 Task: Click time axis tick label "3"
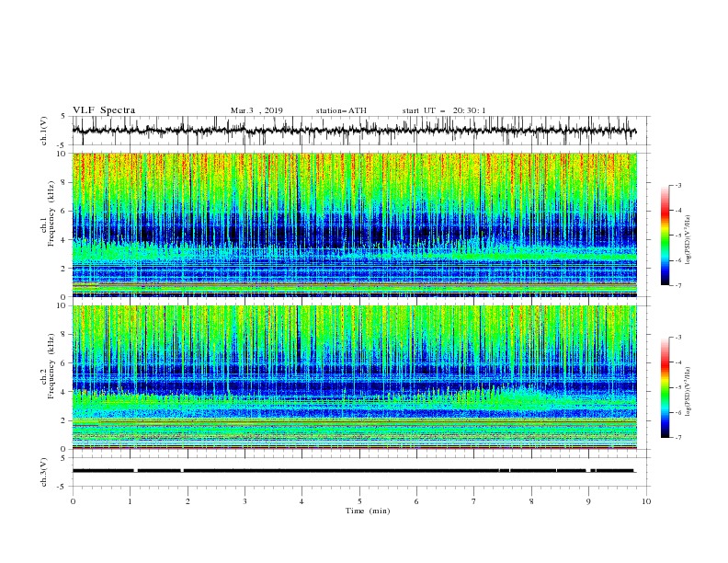(245, 501)
